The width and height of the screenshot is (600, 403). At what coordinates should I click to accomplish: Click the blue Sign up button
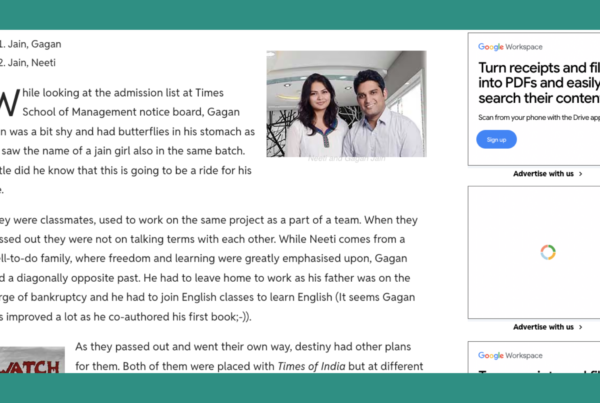[496, 139]
